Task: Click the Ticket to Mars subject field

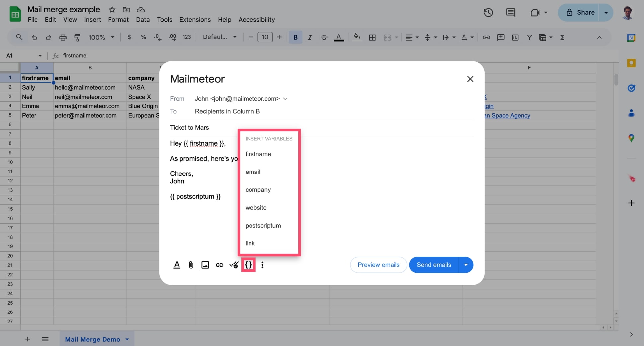Action: point(322,128)
